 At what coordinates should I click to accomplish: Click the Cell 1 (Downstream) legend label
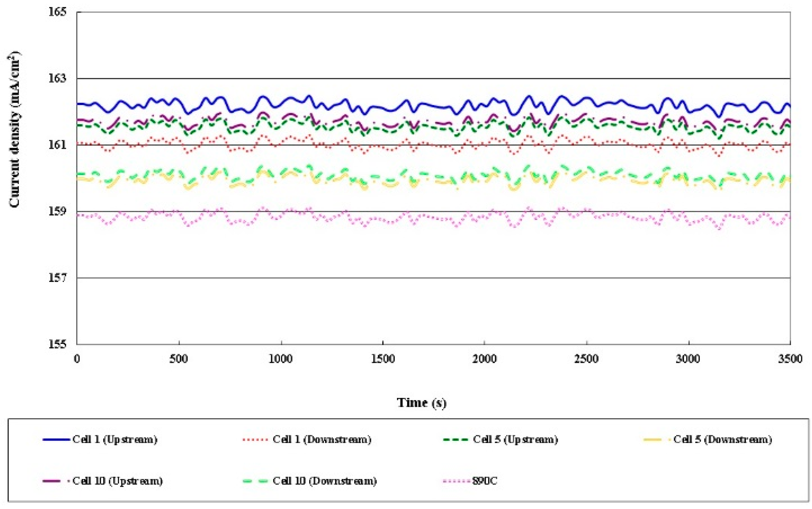[x=322, y=440]
